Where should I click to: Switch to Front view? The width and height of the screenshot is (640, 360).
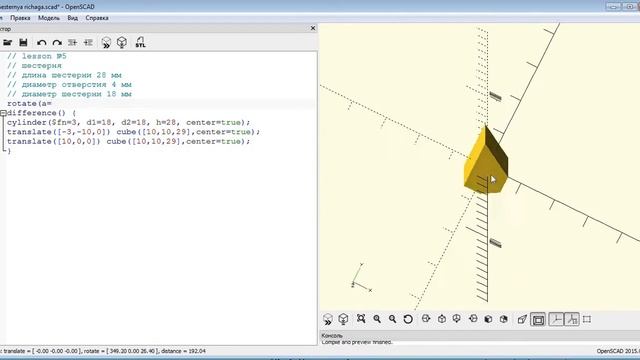click(x=488, y=319)
